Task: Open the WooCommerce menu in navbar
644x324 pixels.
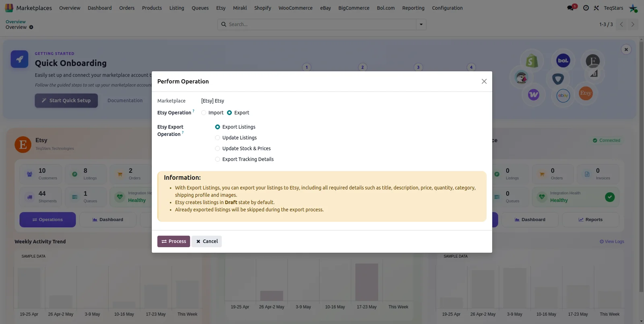Action: (x=295, y=8)
